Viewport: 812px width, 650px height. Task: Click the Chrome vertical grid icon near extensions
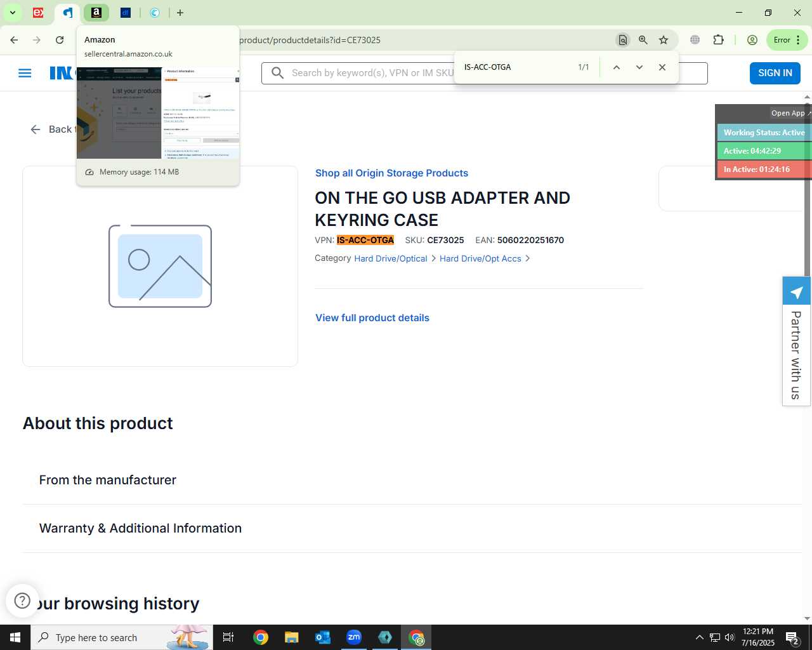(x=695, y=40)
